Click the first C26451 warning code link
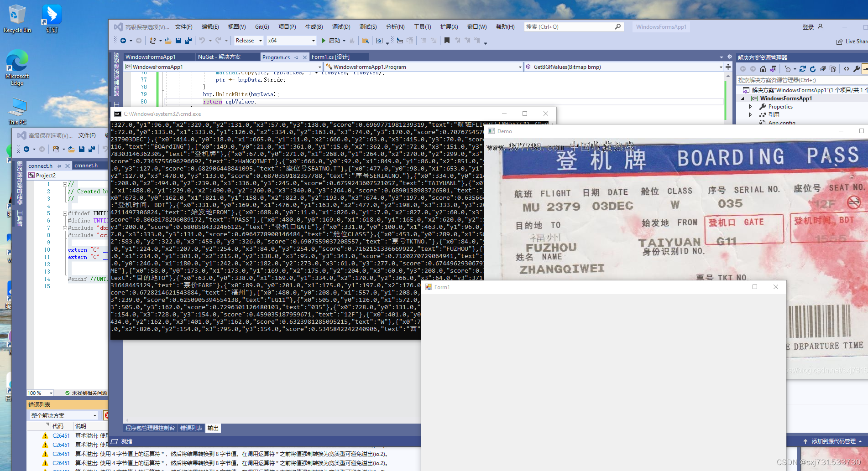This screenshot has width=868, height=471. pos(61,436)
